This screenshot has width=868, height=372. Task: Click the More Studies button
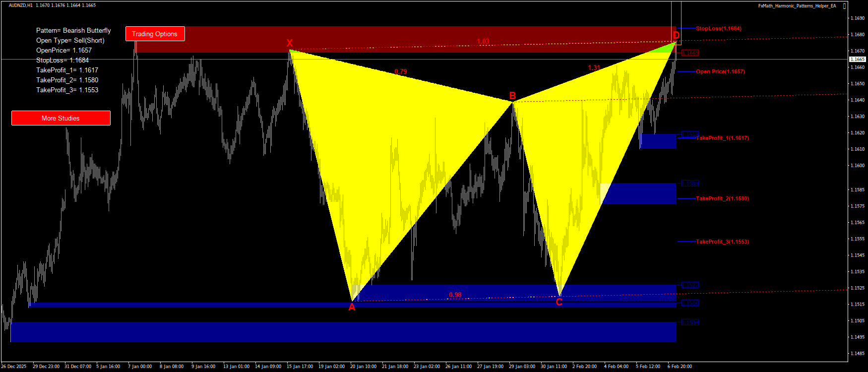[x=61, y=118]
